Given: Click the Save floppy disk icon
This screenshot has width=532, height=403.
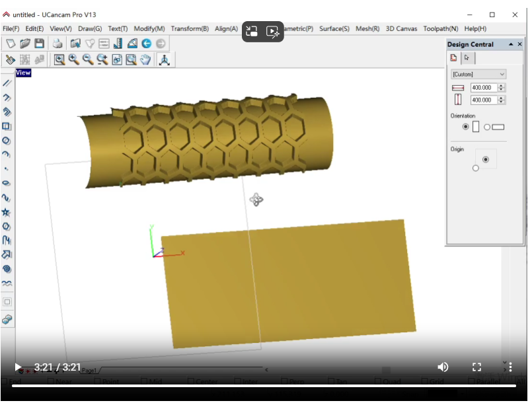Looking at the screenshot, I should (x=40, y=44).
